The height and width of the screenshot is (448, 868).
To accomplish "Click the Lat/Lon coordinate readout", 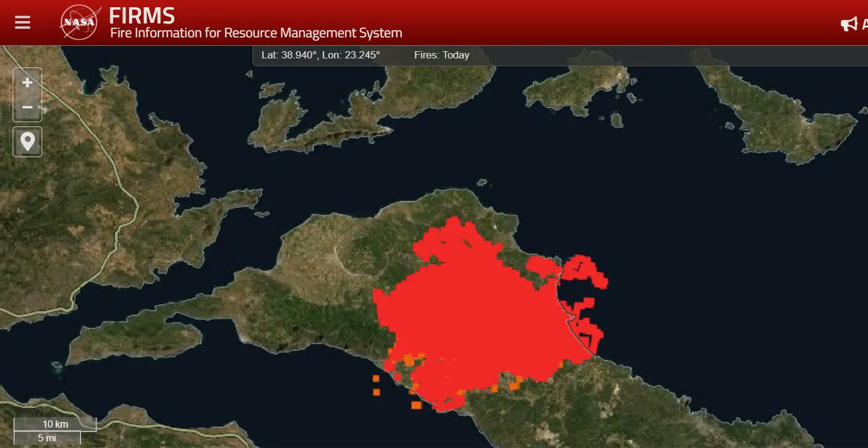I will click(321, 55).
